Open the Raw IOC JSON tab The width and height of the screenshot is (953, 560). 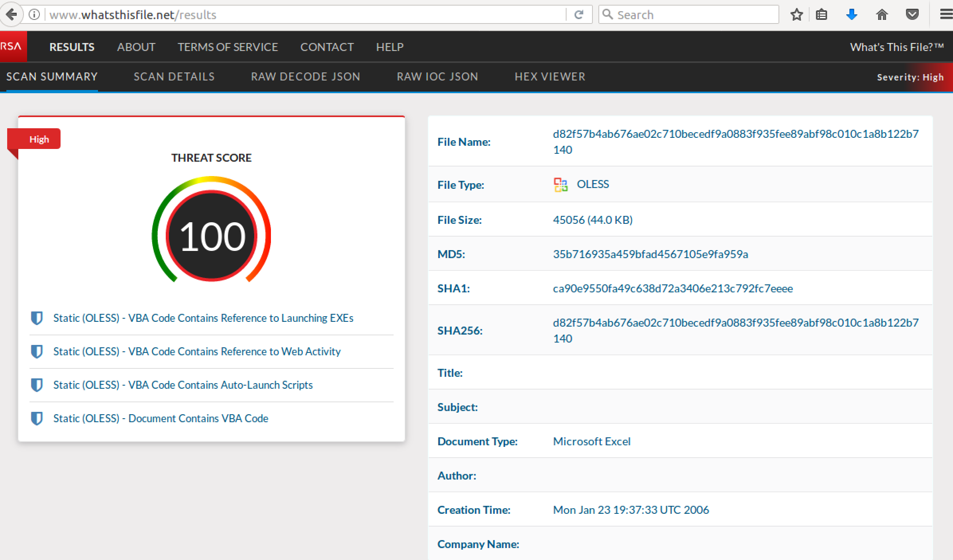pos(437,76)
